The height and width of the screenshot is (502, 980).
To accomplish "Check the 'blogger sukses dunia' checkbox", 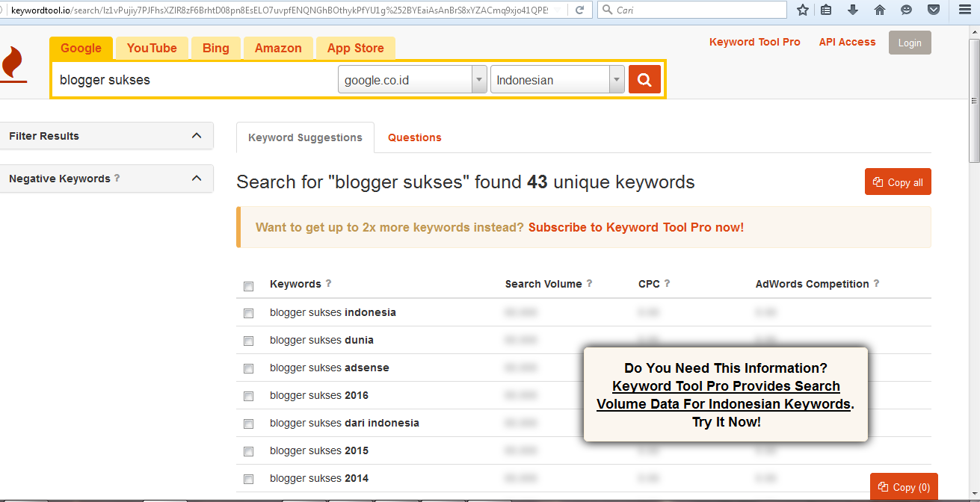I will pos(249,341).
